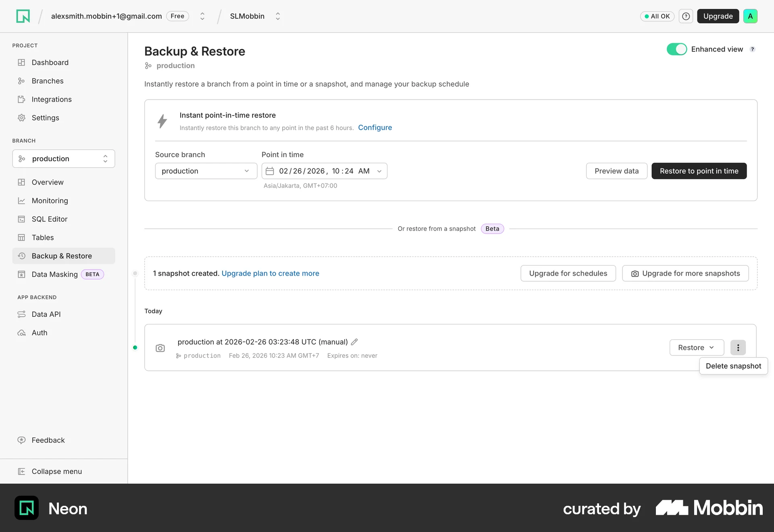
Task: Click the Data API icon
Action: coord(21,314)
